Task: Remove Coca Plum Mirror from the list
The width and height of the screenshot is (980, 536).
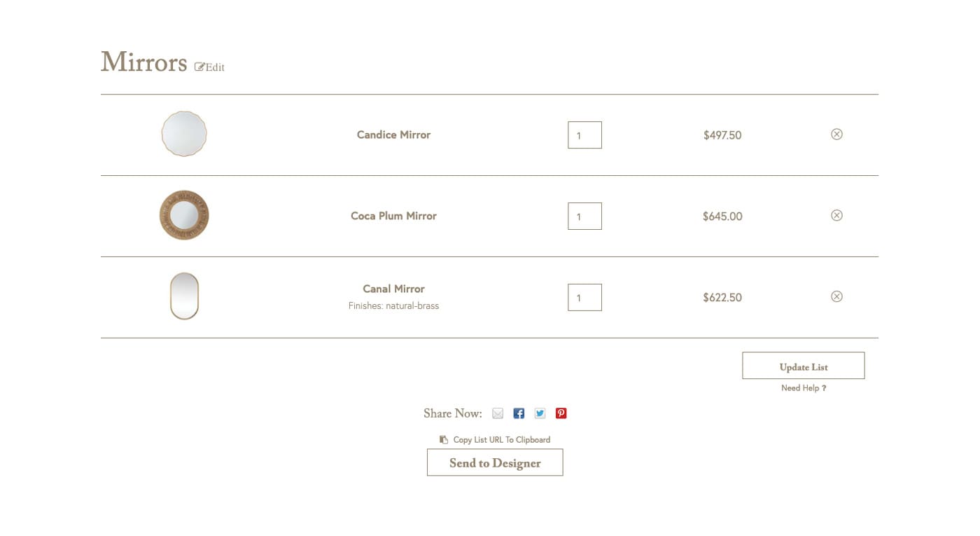Action: (836, 216)
